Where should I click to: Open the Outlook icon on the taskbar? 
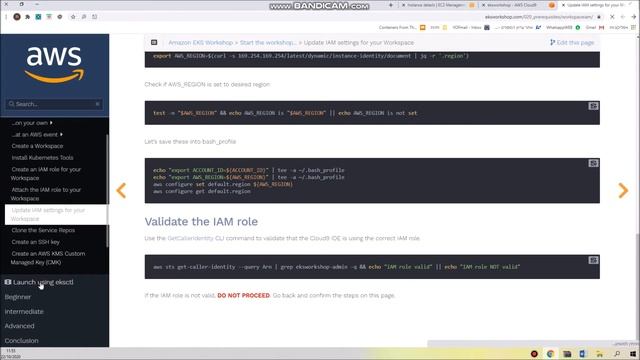tap(582, 354)
